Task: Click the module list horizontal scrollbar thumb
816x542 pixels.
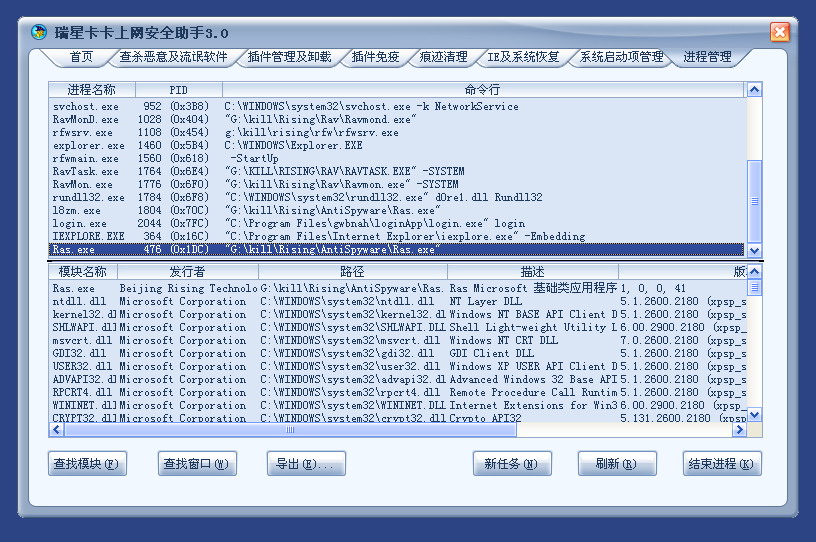Action: [290, 430]
